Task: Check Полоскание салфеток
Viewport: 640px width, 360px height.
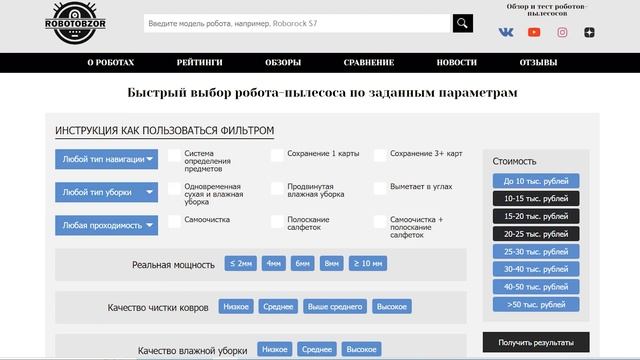Action: (277, 221)
